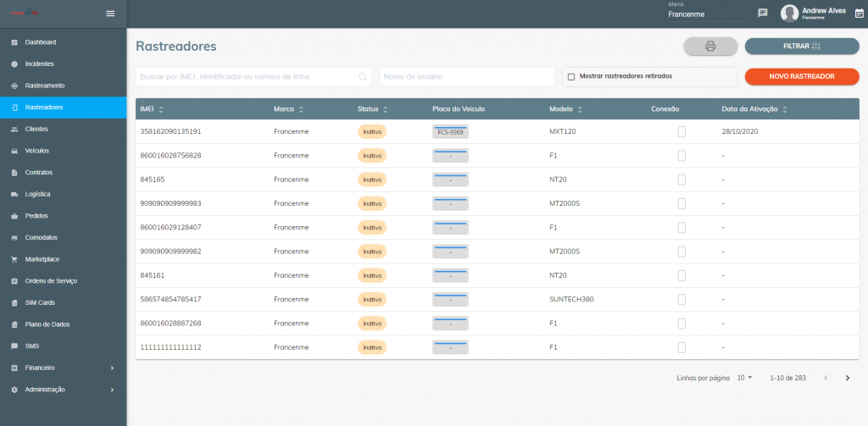Click the Financeiro sidebar icon

point(15,368)
